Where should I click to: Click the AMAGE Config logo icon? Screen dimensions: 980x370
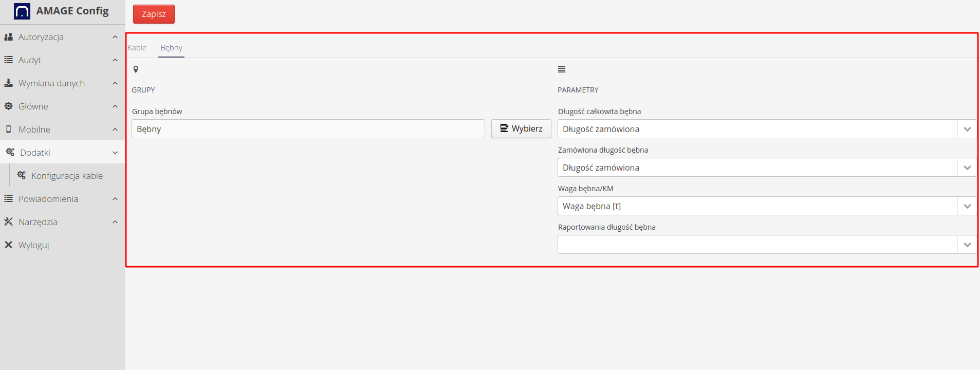(x=22, y=11)
